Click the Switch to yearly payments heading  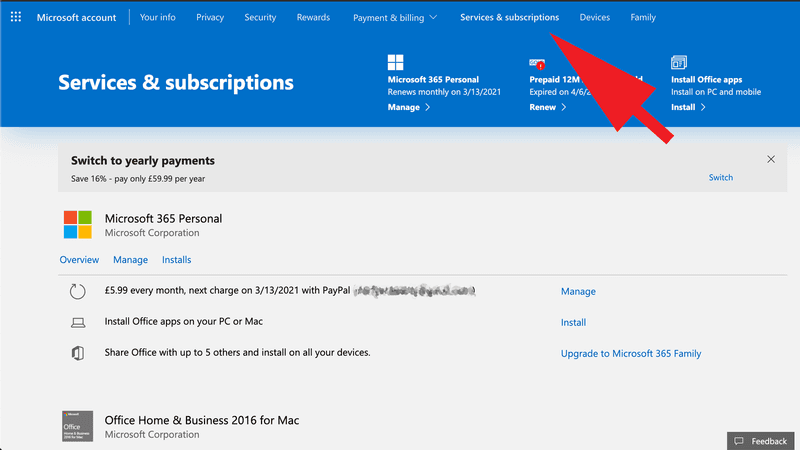[x=143, y=160]
